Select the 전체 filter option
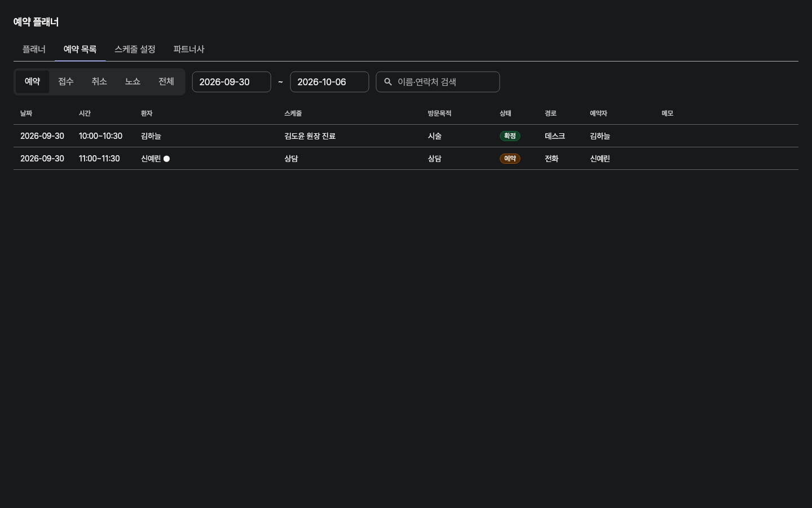The image size is (812, 508). 166,81
